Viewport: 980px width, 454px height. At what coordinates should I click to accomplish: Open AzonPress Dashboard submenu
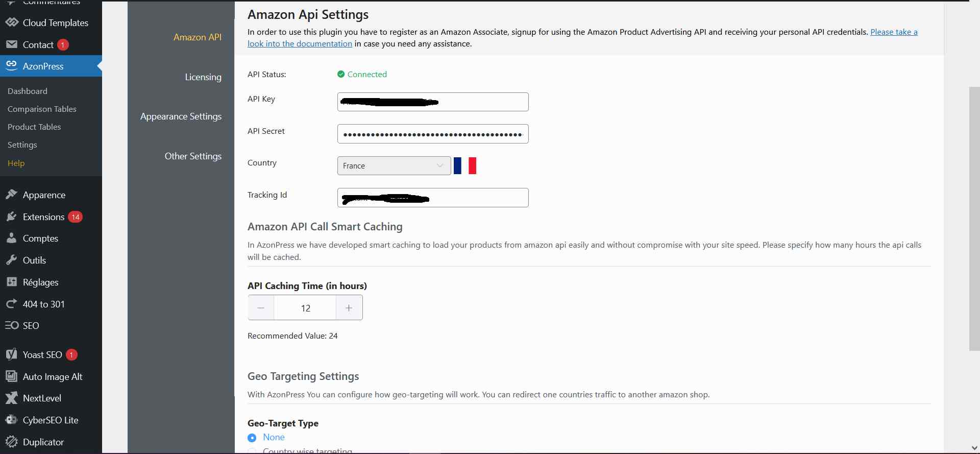[28, 91]
